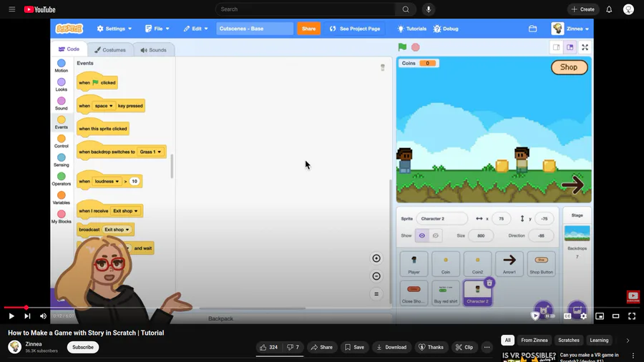Open the space key dropdown
644x362 pixels.
pos(104,106)
